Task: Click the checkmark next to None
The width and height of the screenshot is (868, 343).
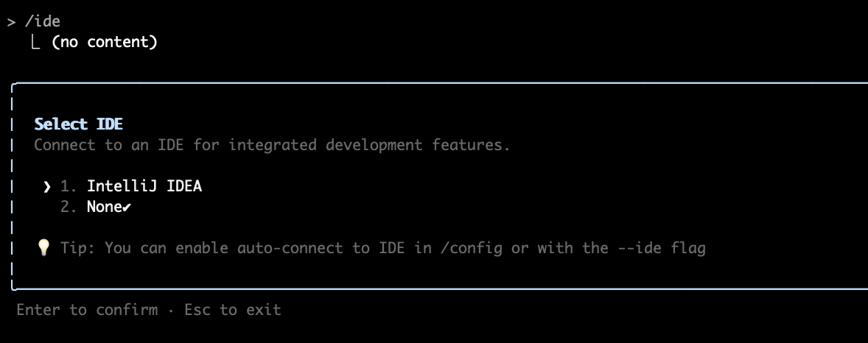Action: [127, 208]
